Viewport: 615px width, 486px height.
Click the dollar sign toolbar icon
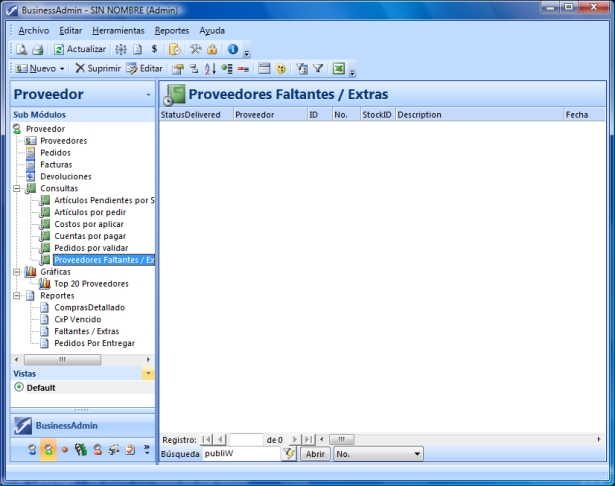[x=154, y=49]
